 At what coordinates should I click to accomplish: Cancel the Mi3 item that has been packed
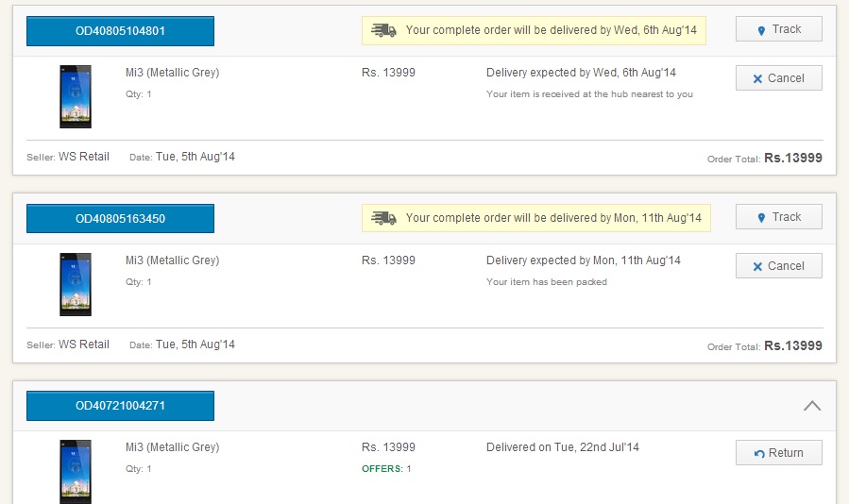(x=778, y=266)
